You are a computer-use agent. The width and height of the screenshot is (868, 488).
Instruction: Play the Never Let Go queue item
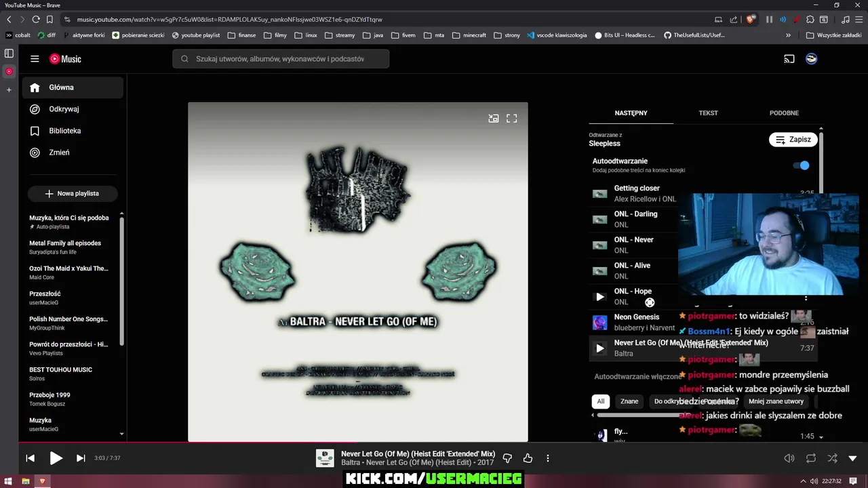(599, 348)
